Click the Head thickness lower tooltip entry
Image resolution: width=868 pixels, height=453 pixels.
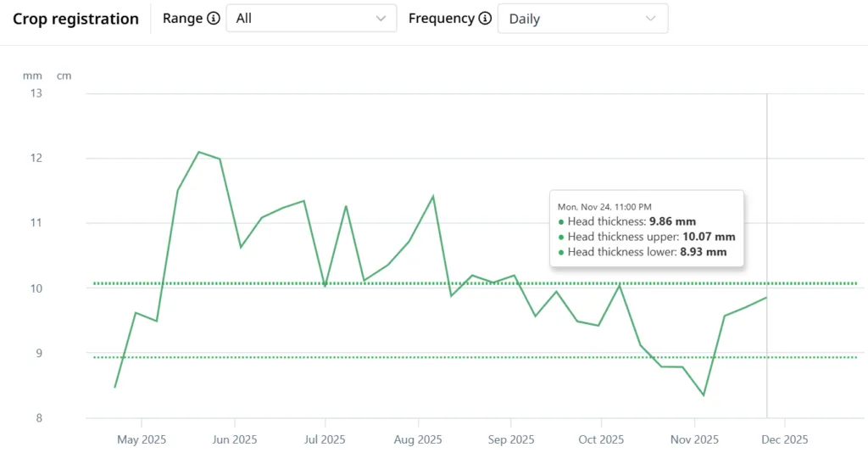643,252
